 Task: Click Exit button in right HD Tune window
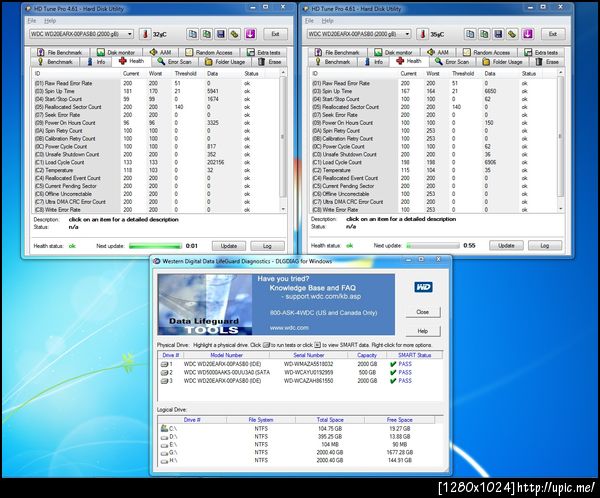553,34
